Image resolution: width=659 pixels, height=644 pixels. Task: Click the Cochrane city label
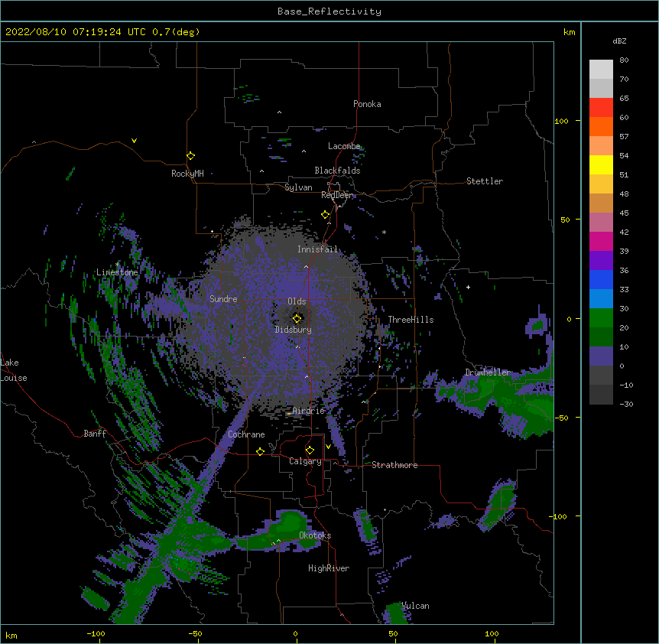point(246,434)
